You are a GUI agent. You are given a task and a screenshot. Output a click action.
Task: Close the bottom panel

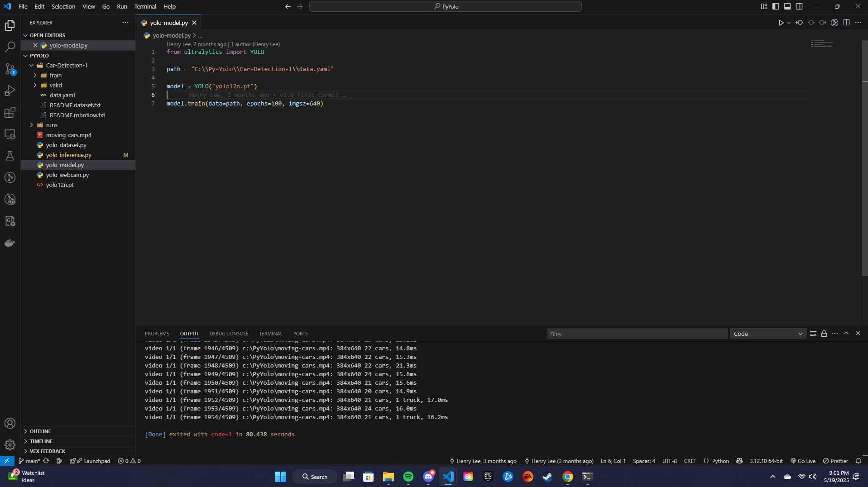pos(858,334)
